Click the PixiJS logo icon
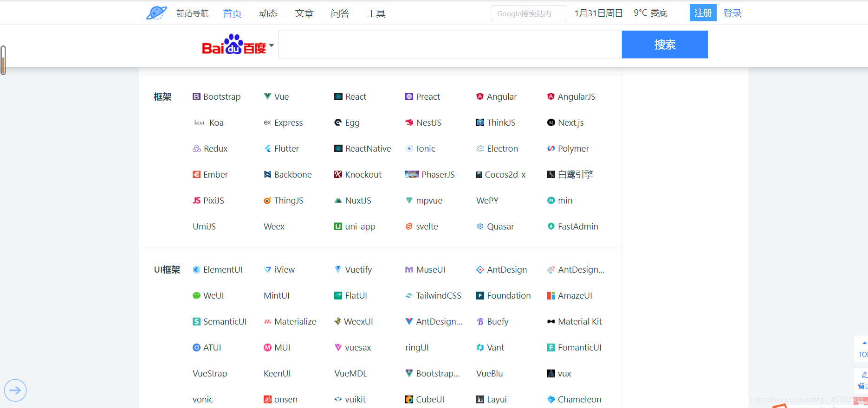 point(196,200)
